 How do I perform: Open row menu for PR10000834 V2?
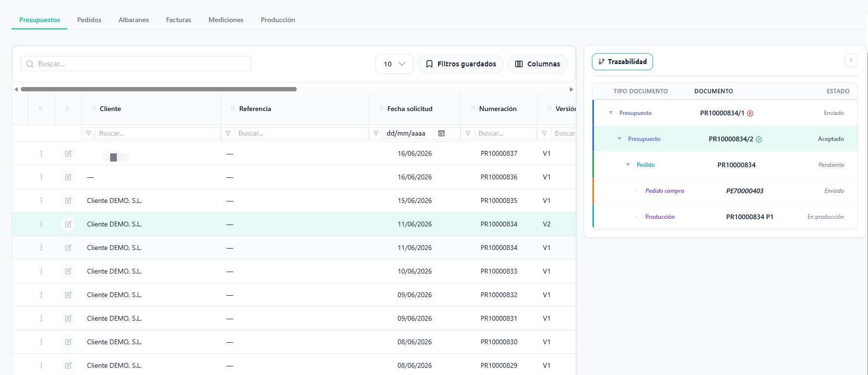click(41, 224)
